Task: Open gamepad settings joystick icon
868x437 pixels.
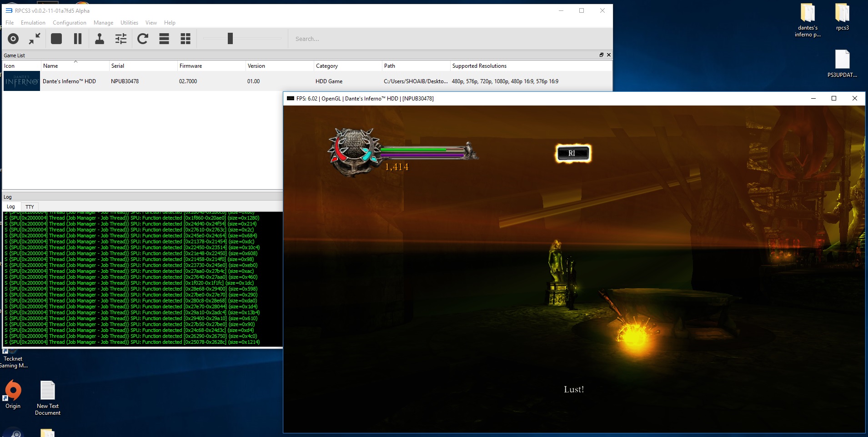Action: (x=99, y=39)
